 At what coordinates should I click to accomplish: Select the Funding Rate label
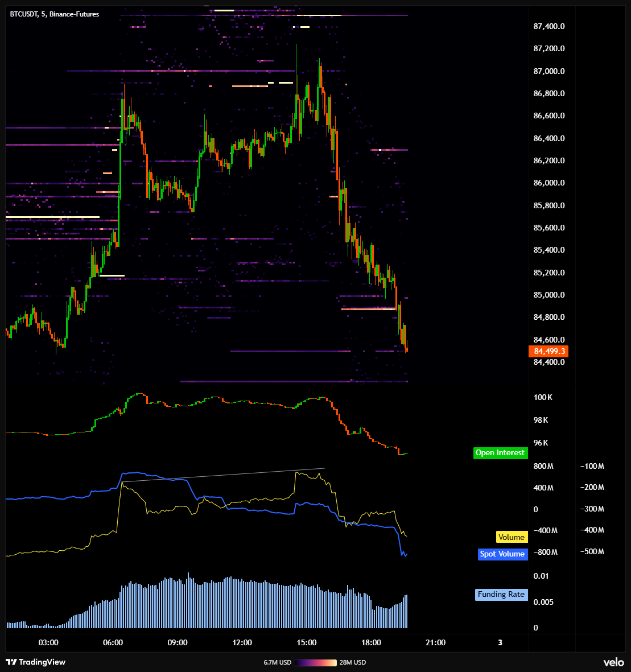click(501, 595)
